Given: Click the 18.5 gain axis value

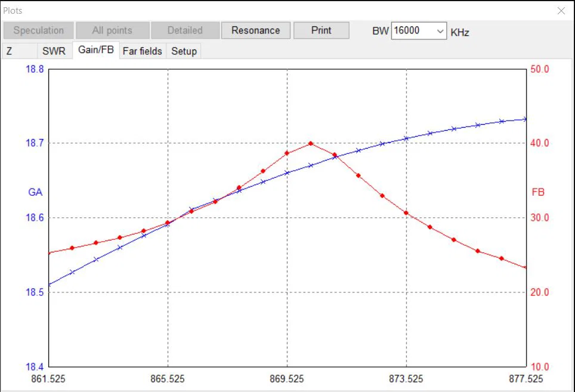Looking at the screenshot, I should (x=35, y=292).
